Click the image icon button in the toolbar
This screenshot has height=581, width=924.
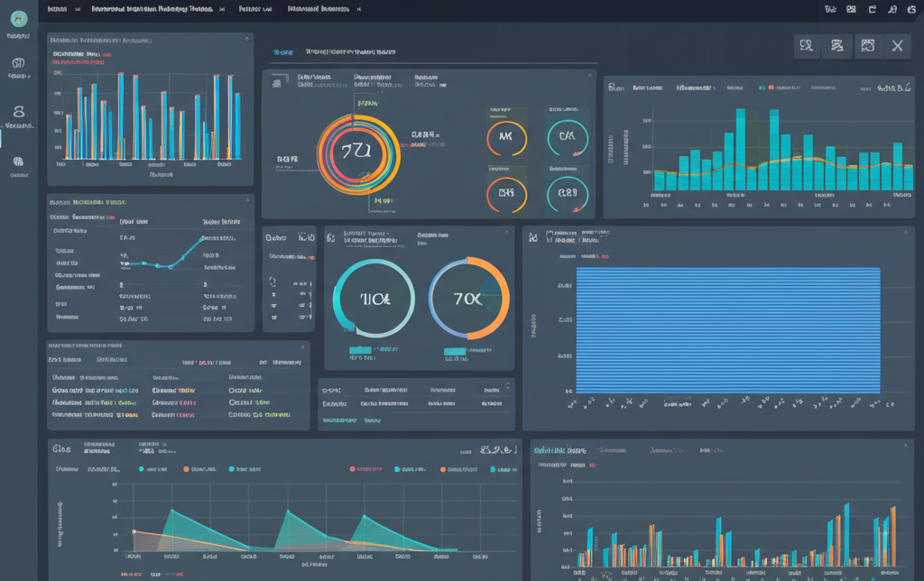866,46
